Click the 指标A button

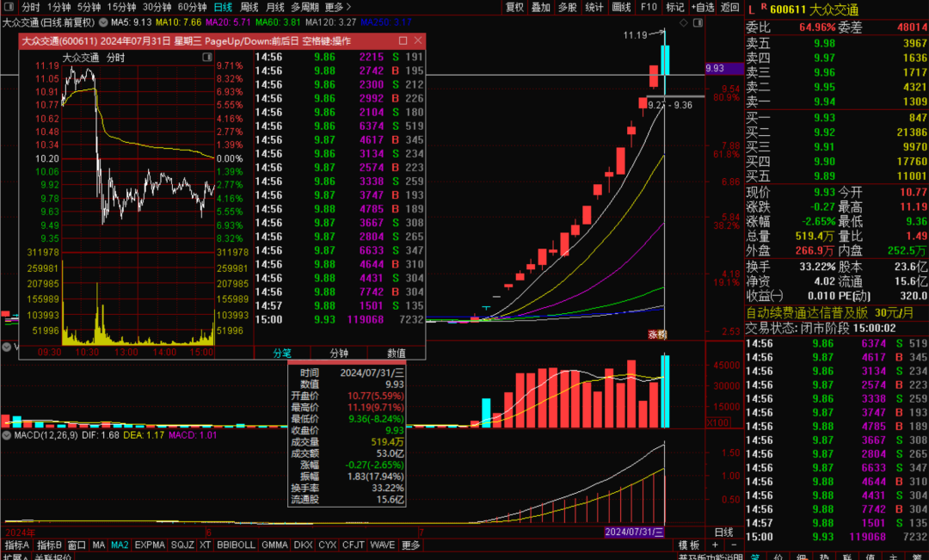pos(16,545)
